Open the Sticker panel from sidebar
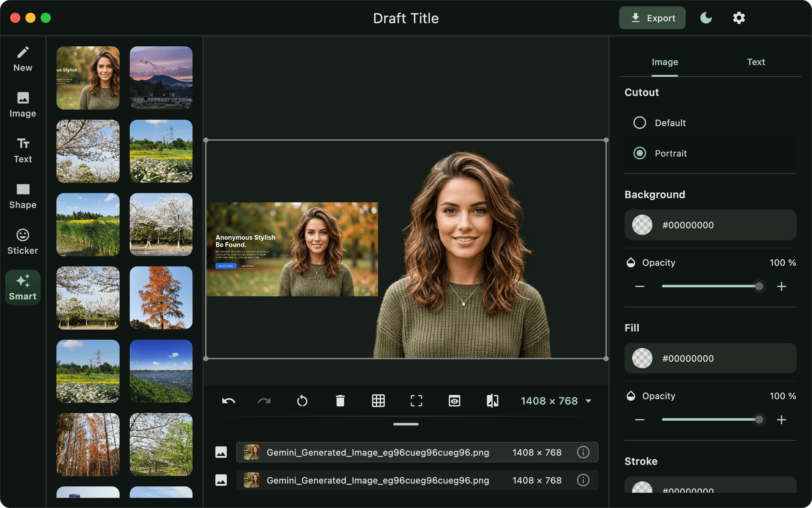Viewport: 812px width, 508px height. tap(23, 242)
